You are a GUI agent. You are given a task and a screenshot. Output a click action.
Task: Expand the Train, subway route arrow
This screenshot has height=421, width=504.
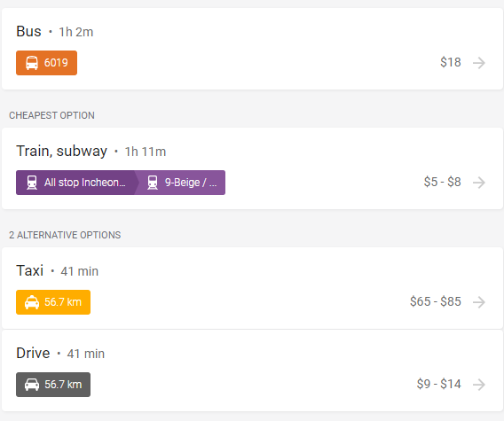[x=479, y=183]
